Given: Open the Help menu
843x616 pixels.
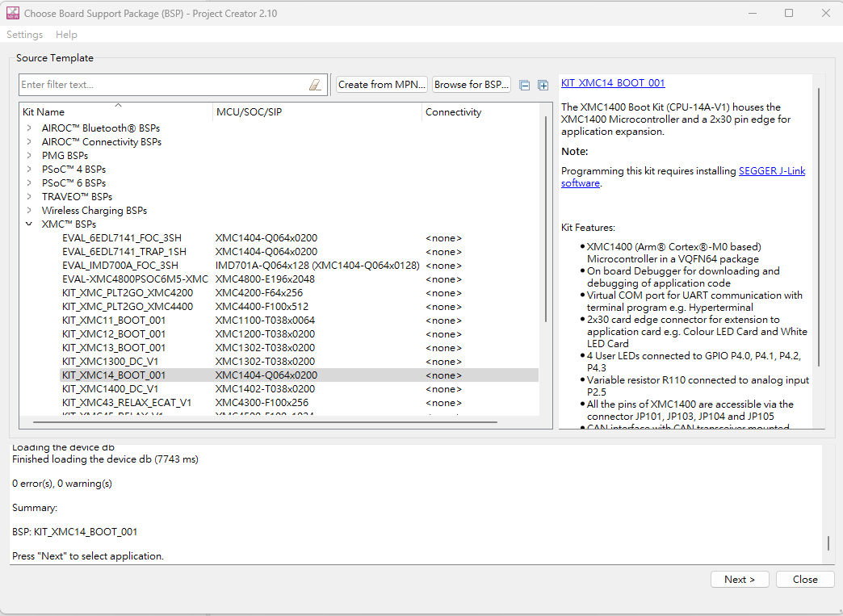Looking at the screenshot, I should [66, 35].
